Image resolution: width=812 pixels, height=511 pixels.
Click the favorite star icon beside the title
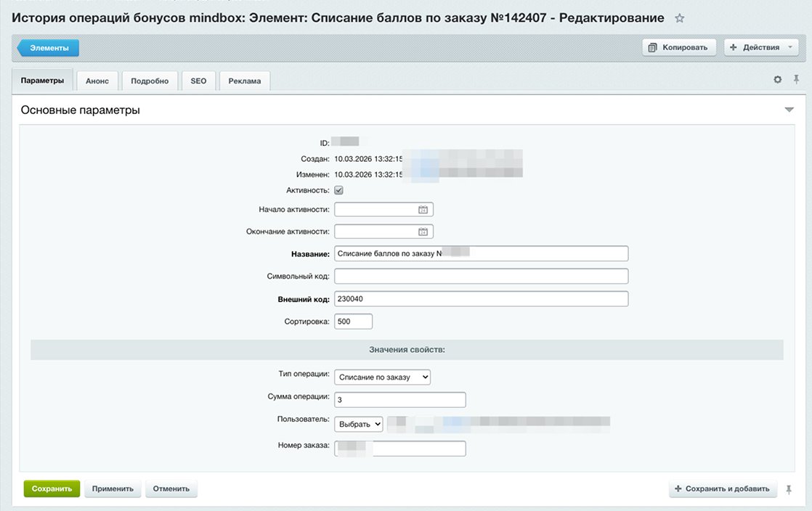(680, 18)
